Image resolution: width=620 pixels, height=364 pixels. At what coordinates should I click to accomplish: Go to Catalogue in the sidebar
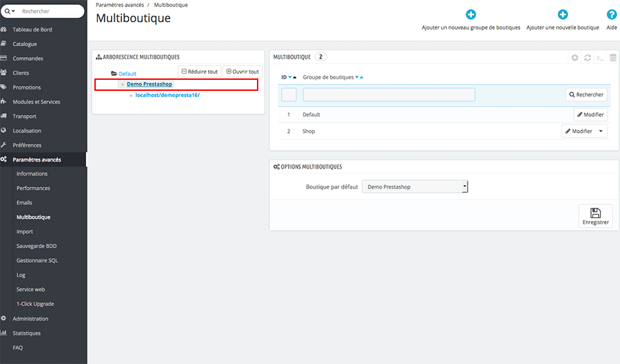coord(25,44)
